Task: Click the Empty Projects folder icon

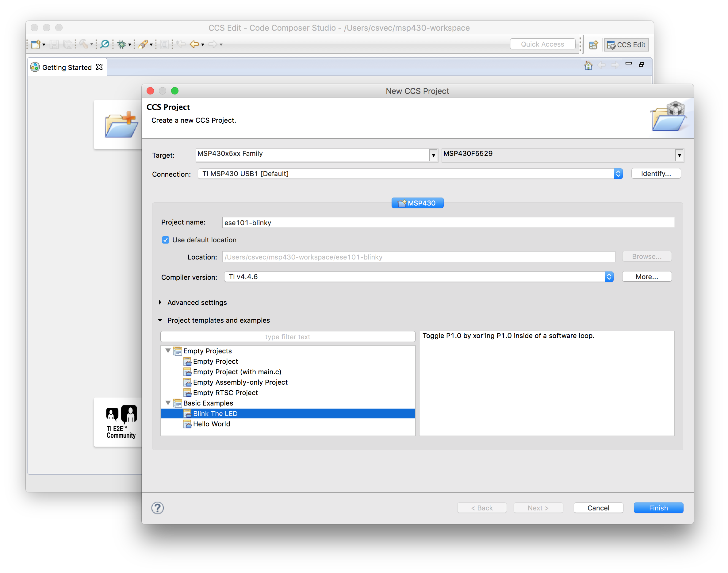Action: (x=177, y=351)
